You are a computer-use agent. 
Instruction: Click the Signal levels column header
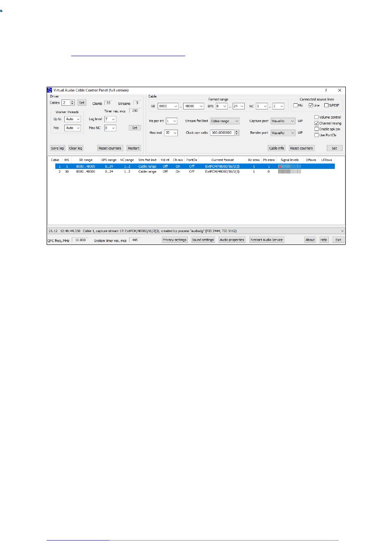pos(289,160)
